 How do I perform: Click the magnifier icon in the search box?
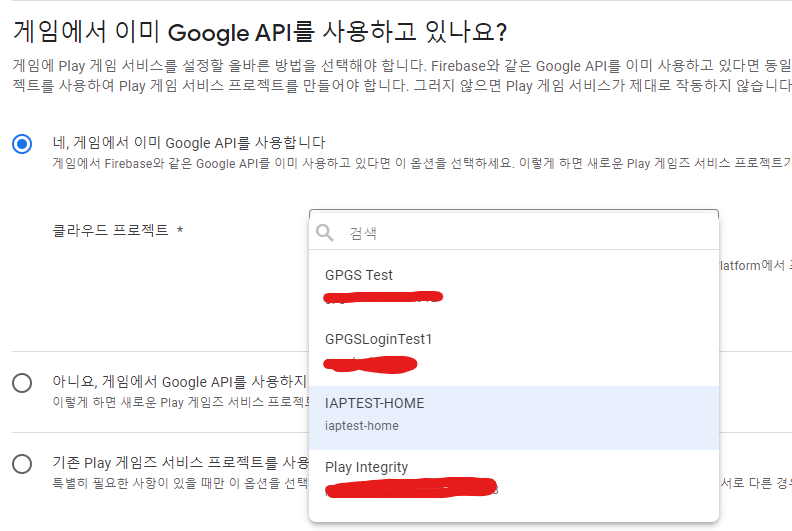[324, 232]
